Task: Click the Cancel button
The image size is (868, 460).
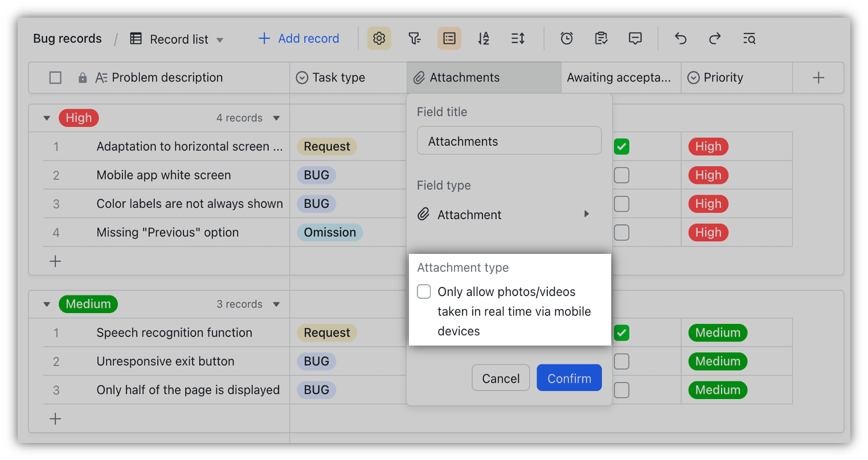Action: (x=501, y=379)
